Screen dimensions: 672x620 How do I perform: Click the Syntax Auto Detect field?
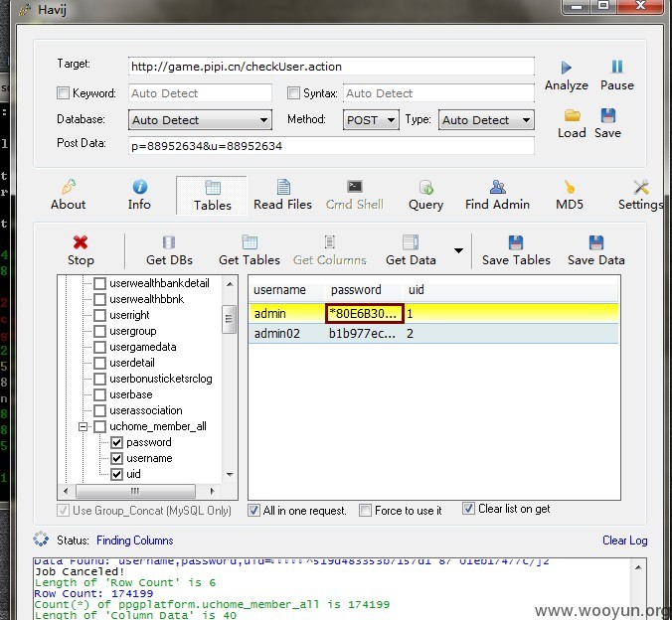438,93
